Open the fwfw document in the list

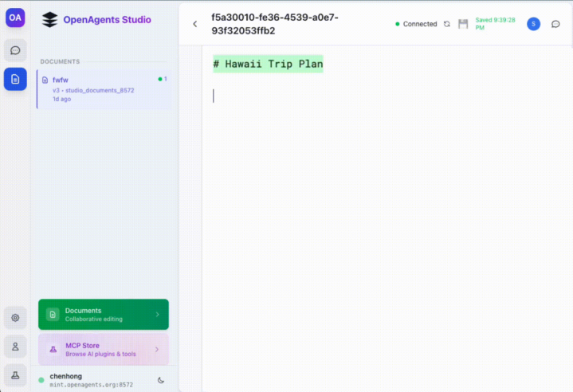point(104,89)
